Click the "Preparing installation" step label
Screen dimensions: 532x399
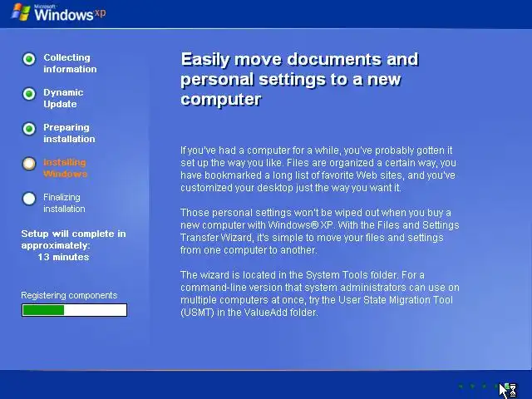[x=69, y=133]
